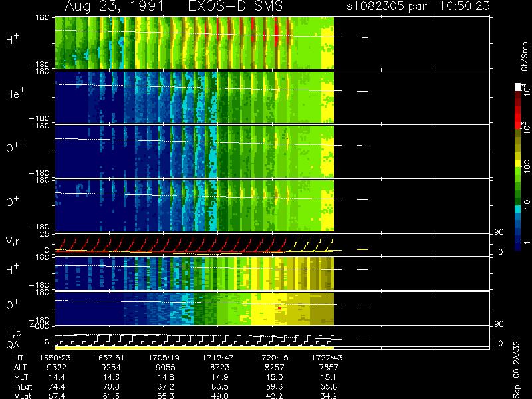Click the UT value "1705:19"
The width and height of the screenshot is (532, 399).
coord(164,358)
